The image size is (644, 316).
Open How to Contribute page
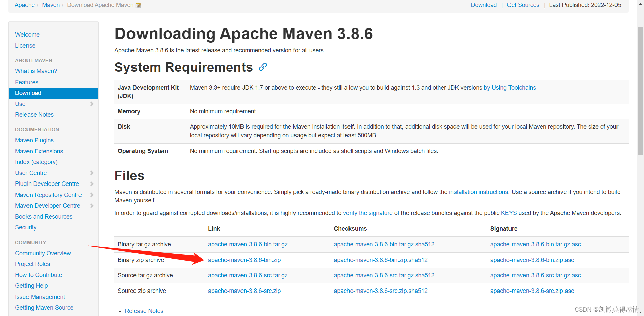[x=39, y=275]
